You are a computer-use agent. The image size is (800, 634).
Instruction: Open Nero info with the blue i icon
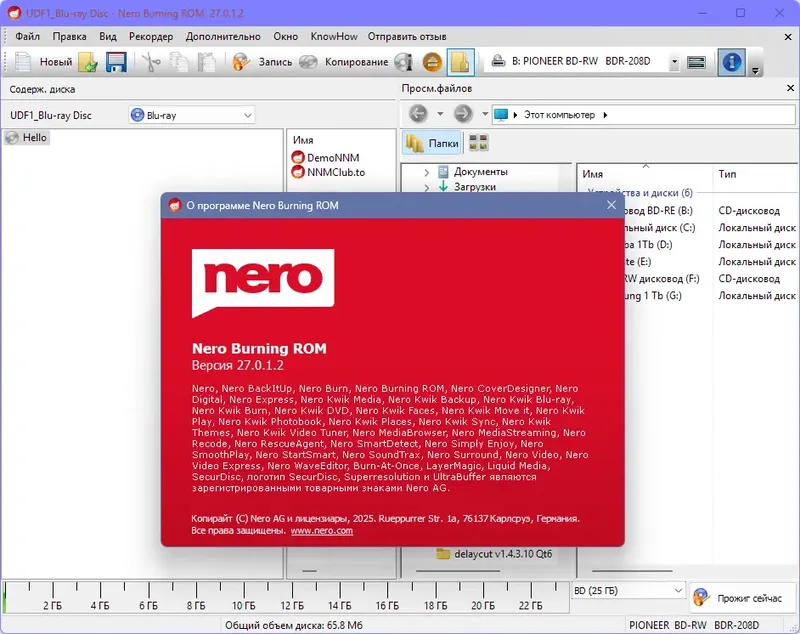[731, 62]
